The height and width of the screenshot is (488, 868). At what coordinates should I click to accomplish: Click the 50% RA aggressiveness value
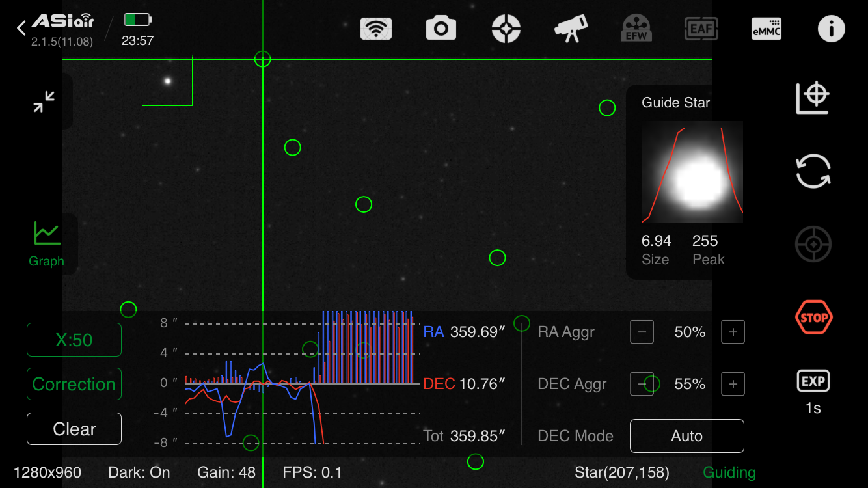690,332
